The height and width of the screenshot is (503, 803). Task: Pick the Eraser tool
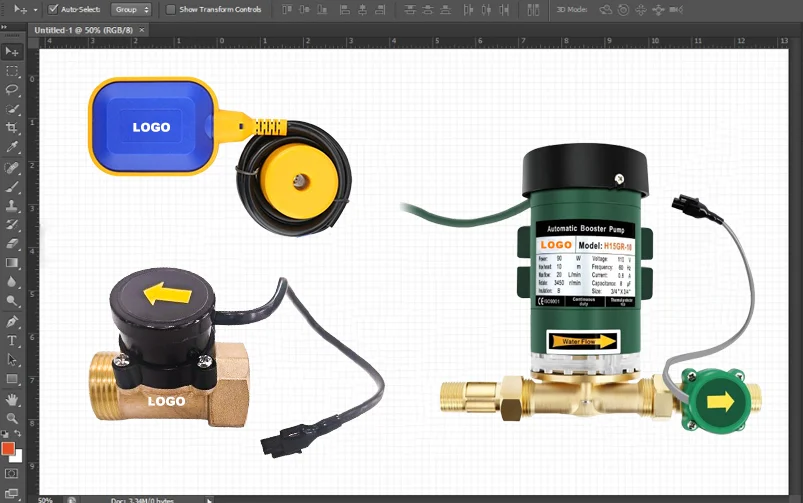point(12,243)
